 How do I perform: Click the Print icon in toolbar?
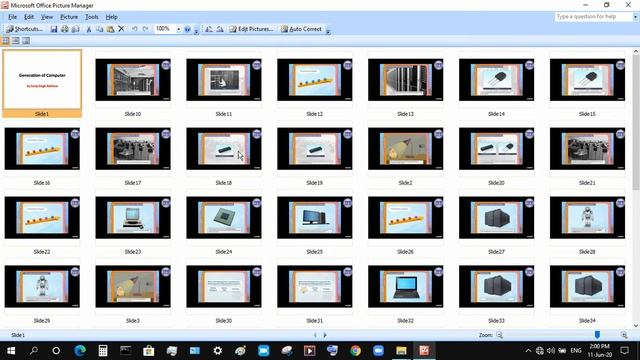(65, 29)
